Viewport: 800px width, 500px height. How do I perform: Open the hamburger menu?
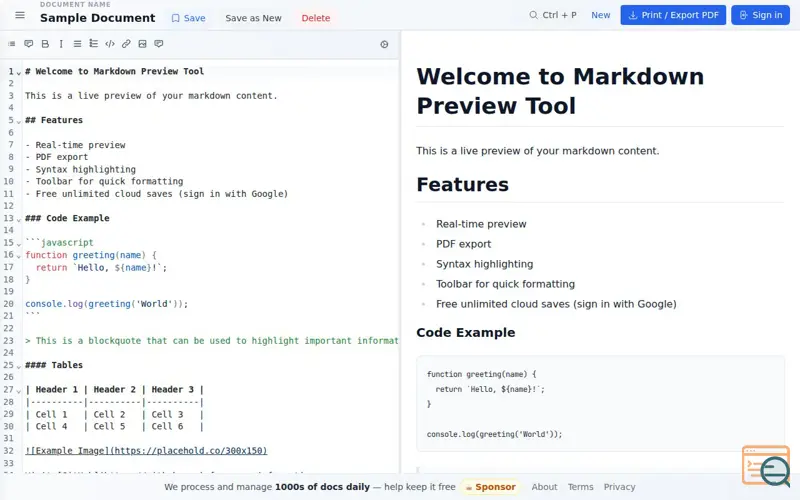[x=20, y=15]
